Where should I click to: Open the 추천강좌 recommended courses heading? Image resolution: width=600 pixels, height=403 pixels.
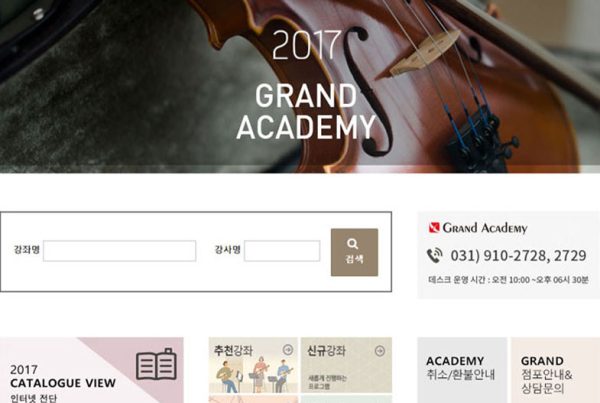[x=233, y=351]
